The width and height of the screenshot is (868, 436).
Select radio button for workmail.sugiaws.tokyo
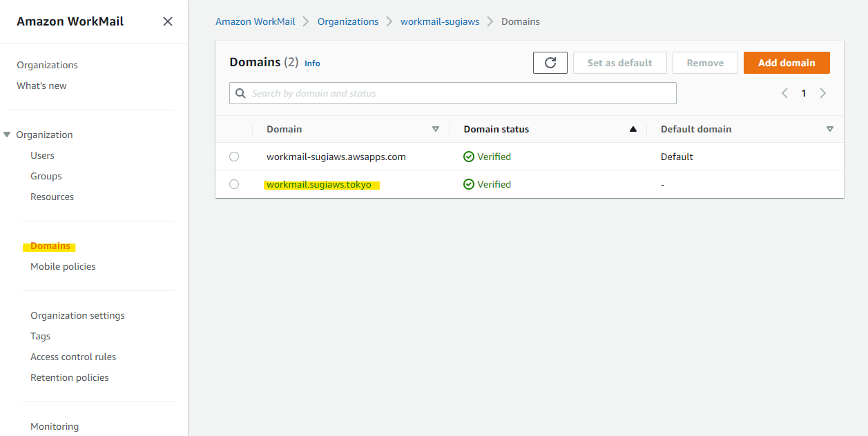[234, 184]
